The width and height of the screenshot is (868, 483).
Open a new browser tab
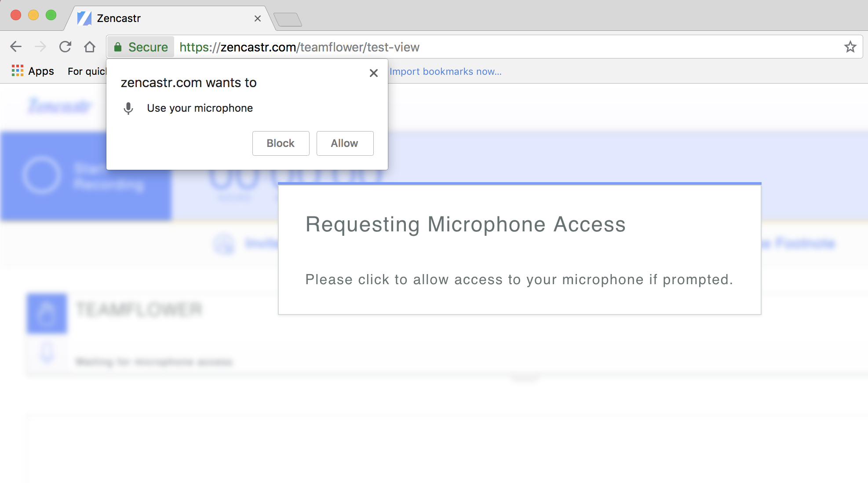click(288, 20)
